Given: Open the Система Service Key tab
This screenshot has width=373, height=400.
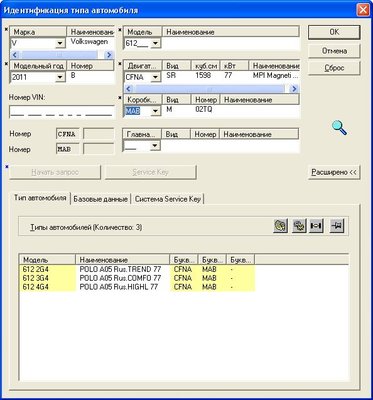Looking at the screenshot, I should pos(168,199).
